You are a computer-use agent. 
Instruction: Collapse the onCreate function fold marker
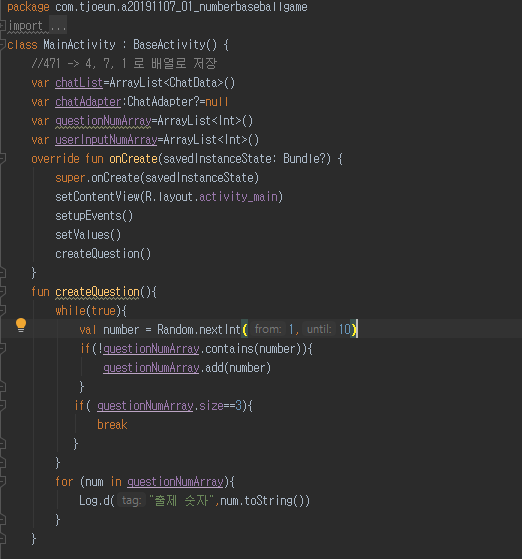(x=2, y=159)
